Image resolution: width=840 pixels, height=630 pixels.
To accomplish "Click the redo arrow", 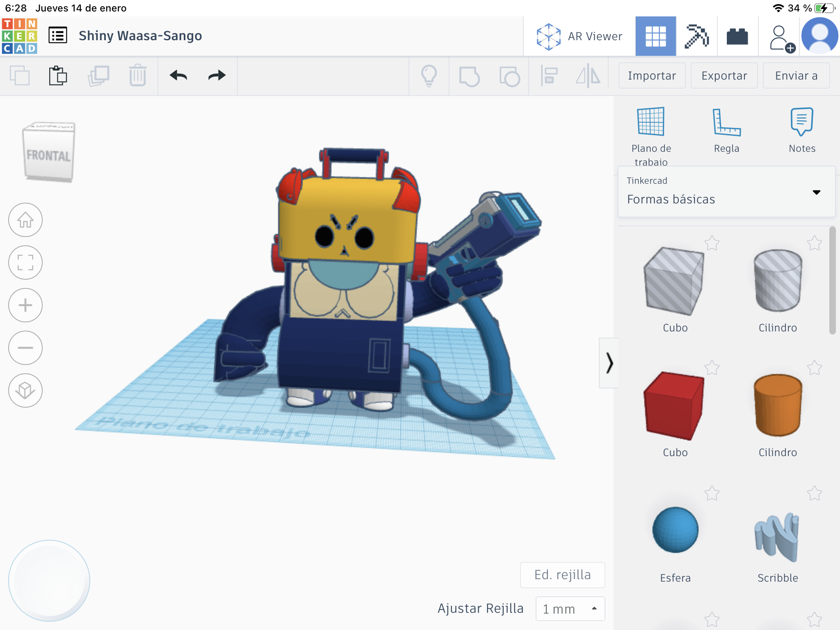I will click(x=217, y=75).
